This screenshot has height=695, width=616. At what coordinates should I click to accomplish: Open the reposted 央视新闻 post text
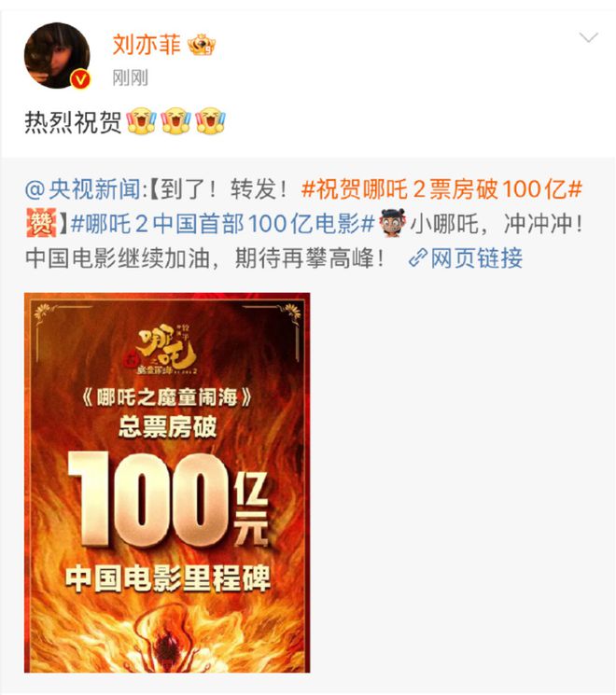coord(303,224)
